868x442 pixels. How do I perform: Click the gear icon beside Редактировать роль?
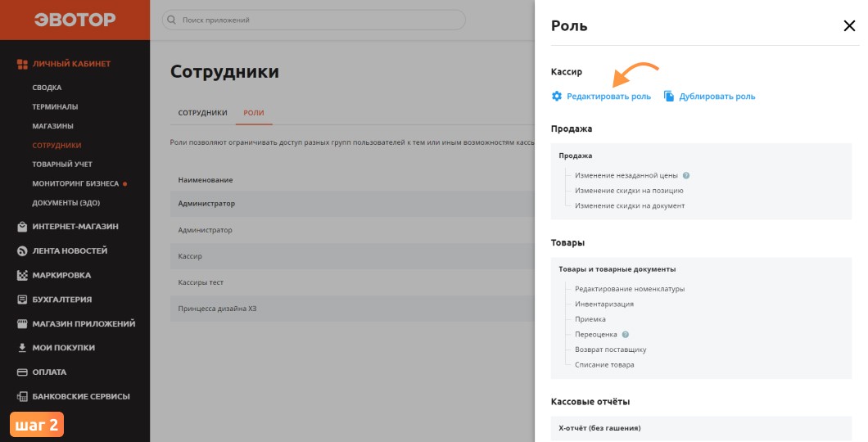[x=556, y=97]
